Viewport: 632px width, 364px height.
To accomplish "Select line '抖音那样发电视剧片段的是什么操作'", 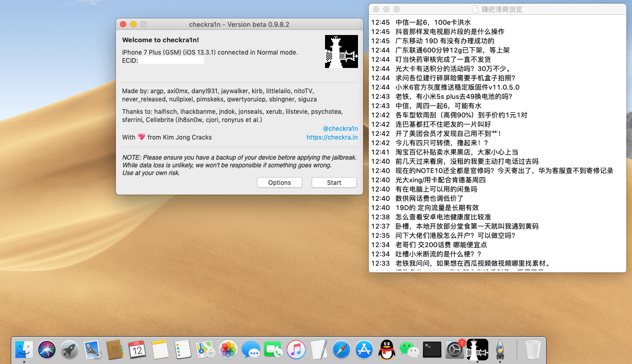I will click(x=450, y=32).
